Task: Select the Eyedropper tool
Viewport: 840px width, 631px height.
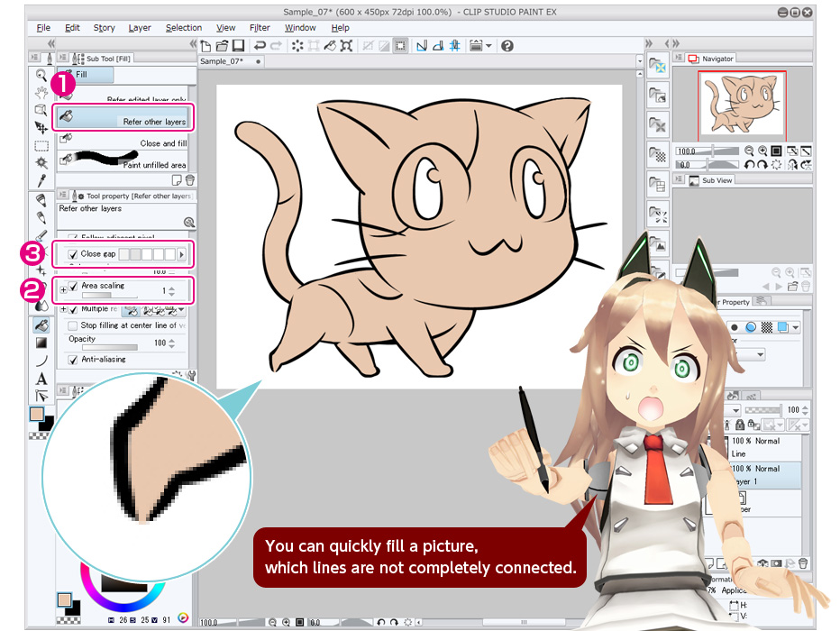Action: click(x=41, y=180)
